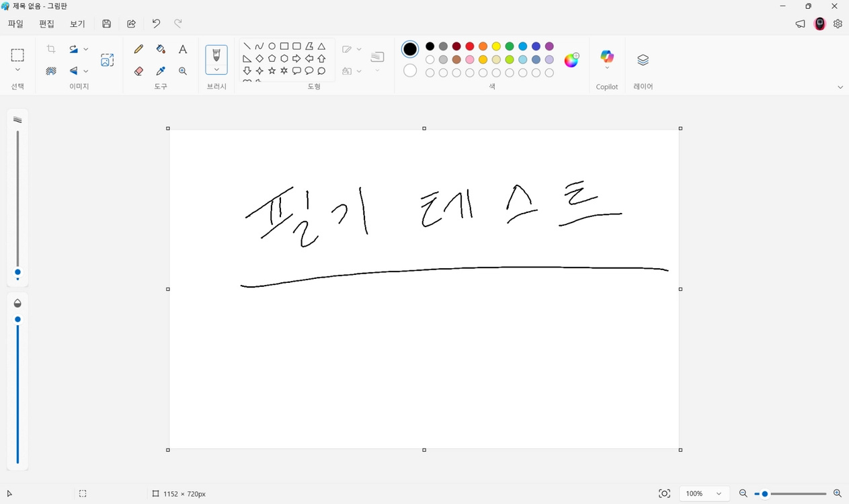Viewport: 849px width, 504px height.
Task: Choose the Down arrow shape
Action: [247, 71]
